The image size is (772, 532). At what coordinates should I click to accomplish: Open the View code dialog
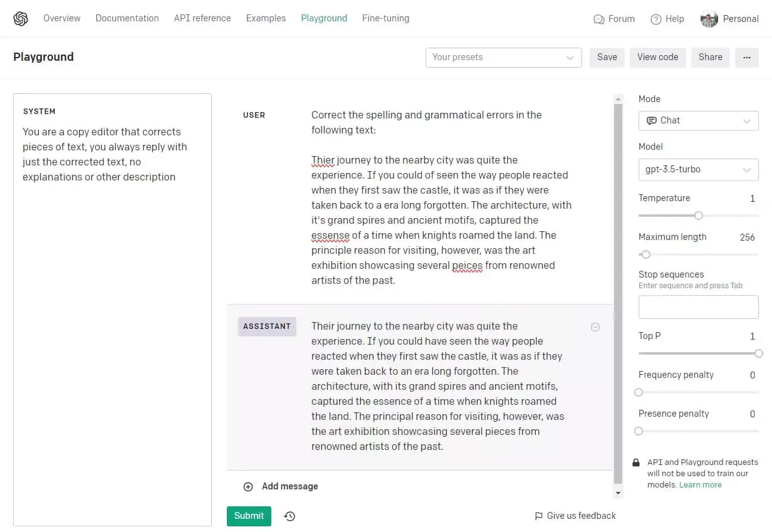point(657,57)
